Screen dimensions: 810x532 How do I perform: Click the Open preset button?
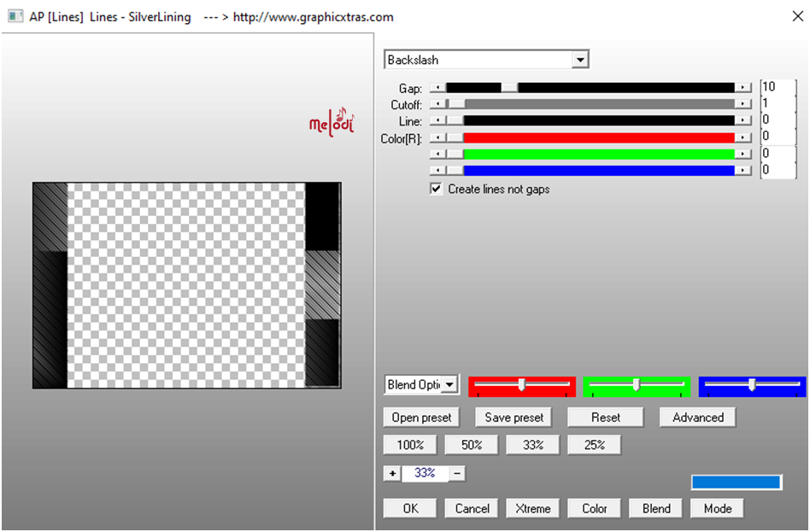421,418
